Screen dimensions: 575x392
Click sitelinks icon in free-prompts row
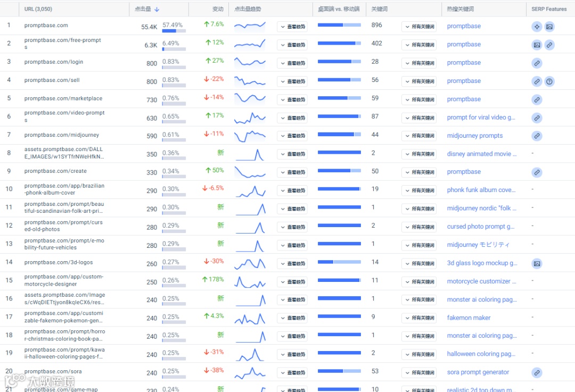[x=549, y=45]
